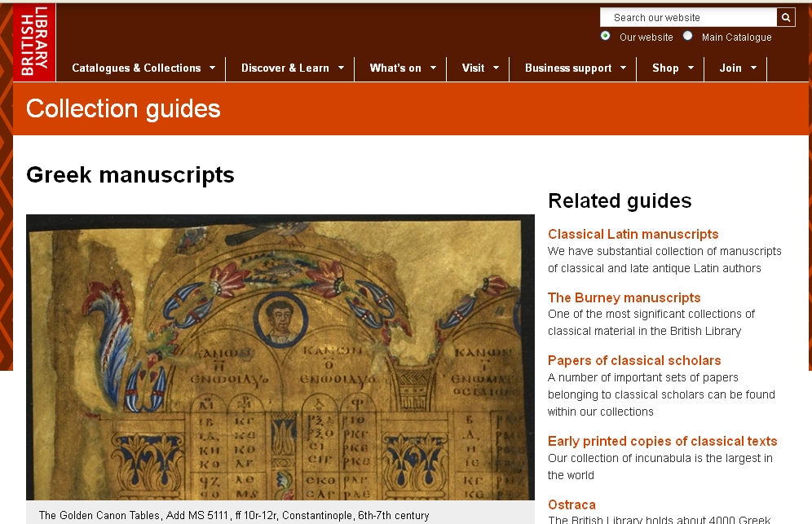Expand the Catalogues & Collections dropdown
The image size is (812, 524).
coord(143,68)
